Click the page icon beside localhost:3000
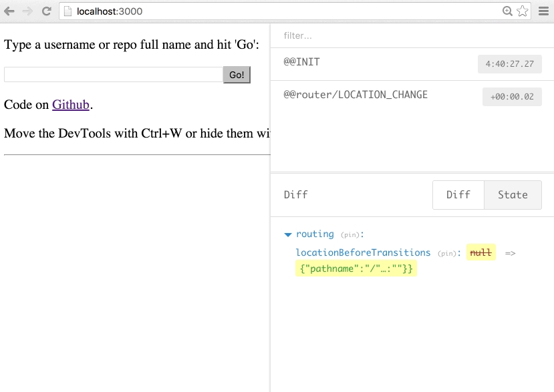The height and width of the screenshot is (392, 554). point(67,11)
